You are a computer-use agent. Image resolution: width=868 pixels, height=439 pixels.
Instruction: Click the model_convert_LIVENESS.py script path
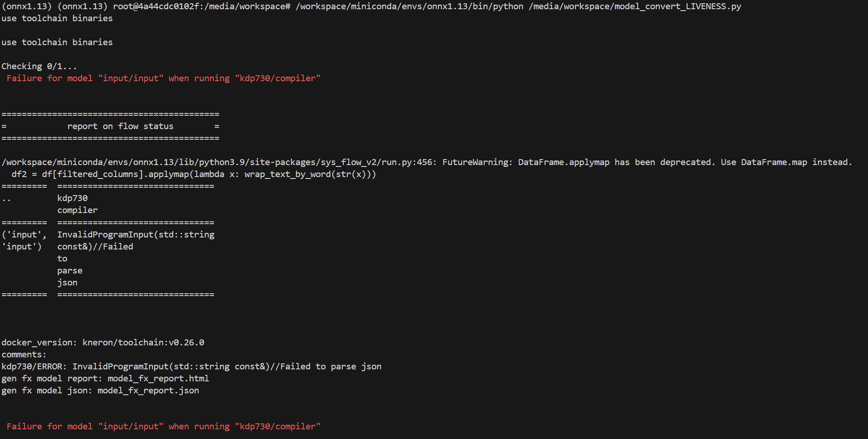(635, 6)
